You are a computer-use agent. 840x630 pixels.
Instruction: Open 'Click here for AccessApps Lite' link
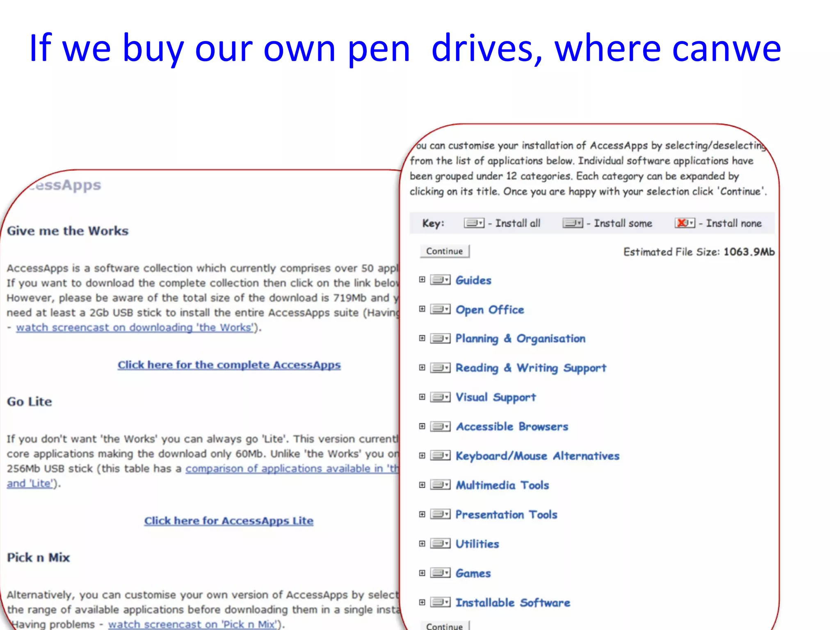(229, 520)
